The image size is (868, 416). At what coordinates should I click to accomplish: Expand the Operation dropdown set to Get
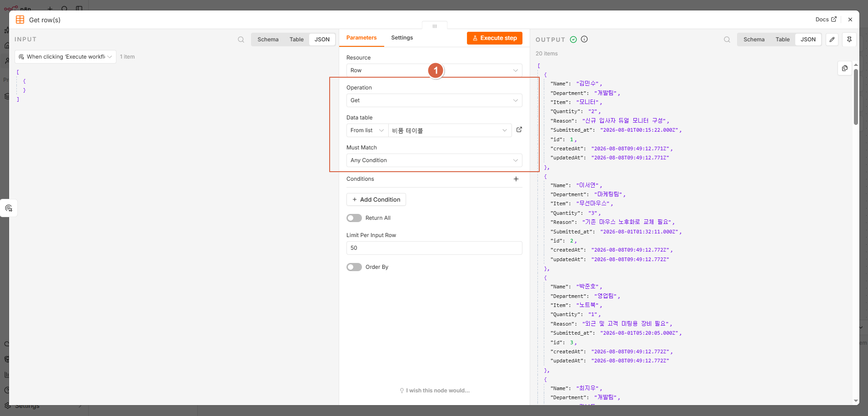pyautogui.click(x=434, y=100)
